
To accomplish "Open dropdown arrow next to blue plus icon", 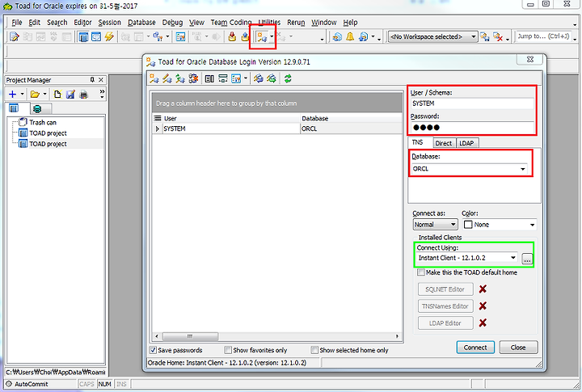I will pos(23,95).
